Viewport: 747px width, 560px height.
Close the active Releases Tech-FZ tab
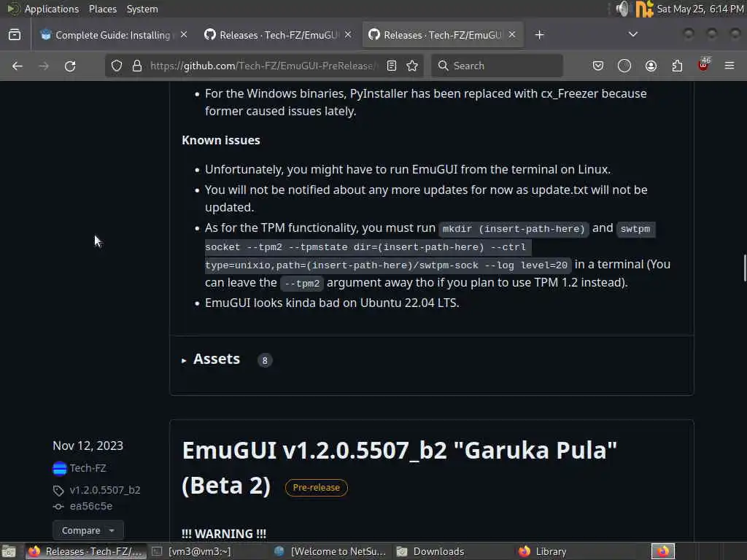512,35
